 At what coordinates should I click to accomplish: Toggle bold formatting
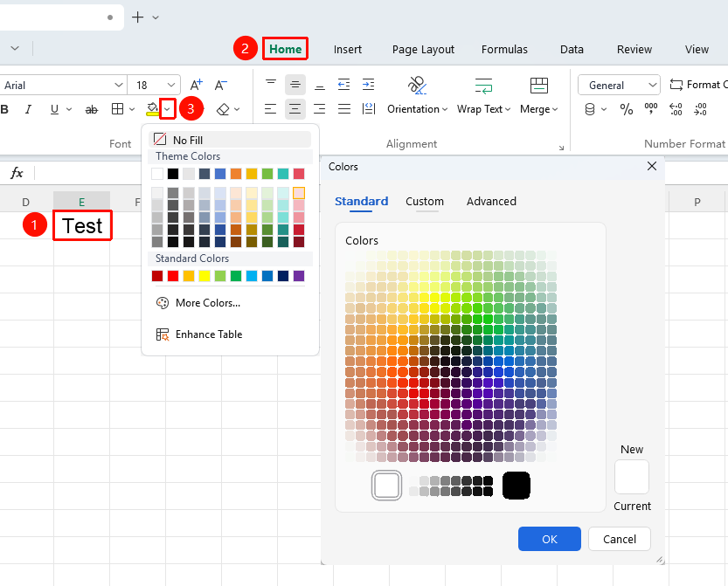pos(4,109)
